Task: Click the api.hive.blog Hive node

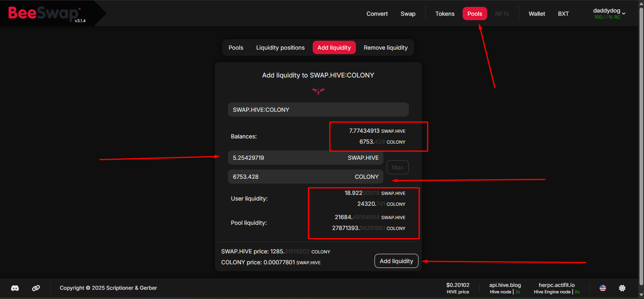Action: pos(505,288)
